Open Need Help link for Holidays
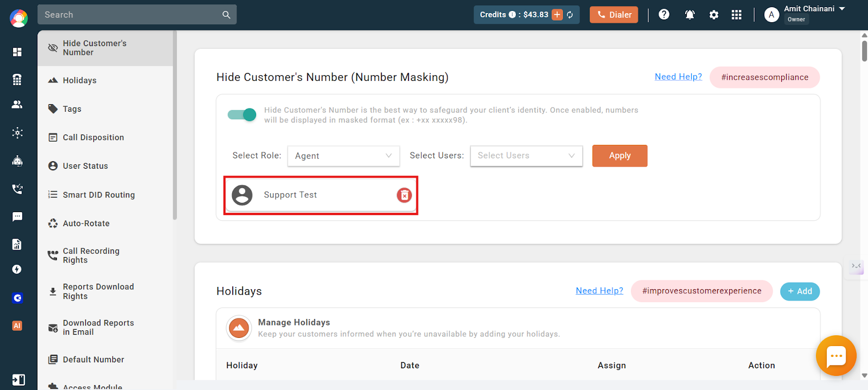Viewport: 868px width, 390px height. [599, 291]
